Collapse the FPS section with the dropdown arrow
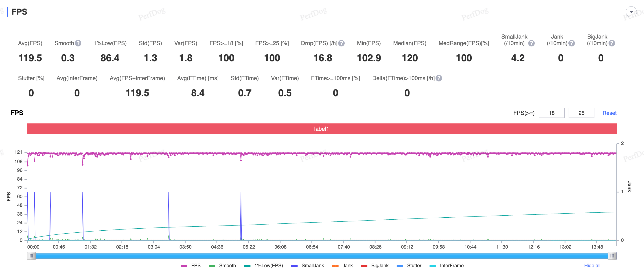Viewport: 644px width, 271px height. 631,12
